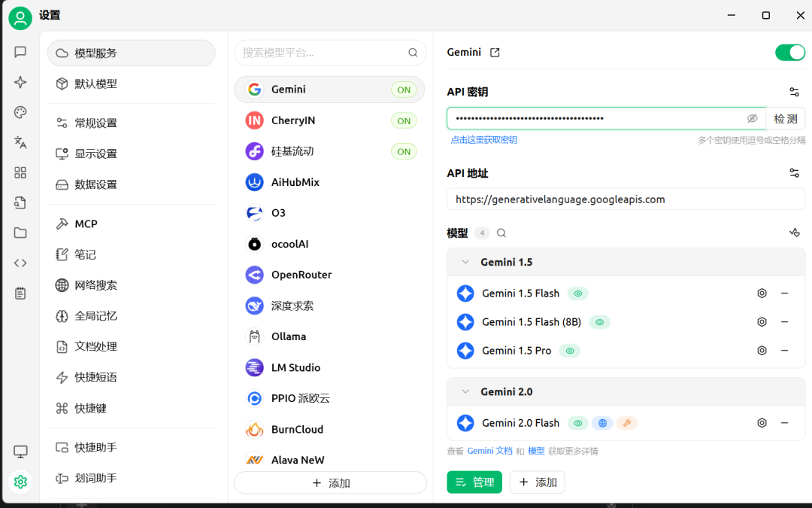Select LM Studio provider in list

(x=329, y=367)
